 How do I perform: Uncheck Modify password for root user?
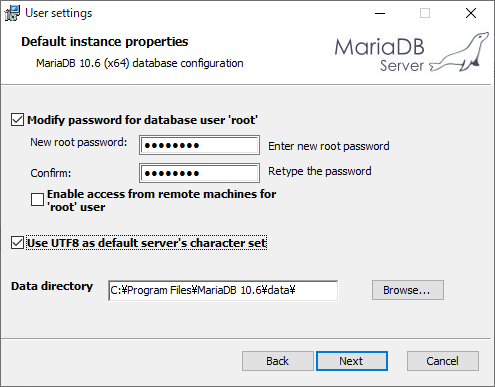point(17,120)
